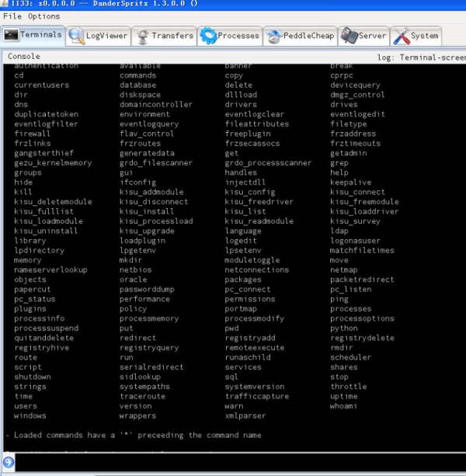Click the Server tab icon
Image resolution: width=466 pixels, height=476 pixels.
(x=349, y=36)
